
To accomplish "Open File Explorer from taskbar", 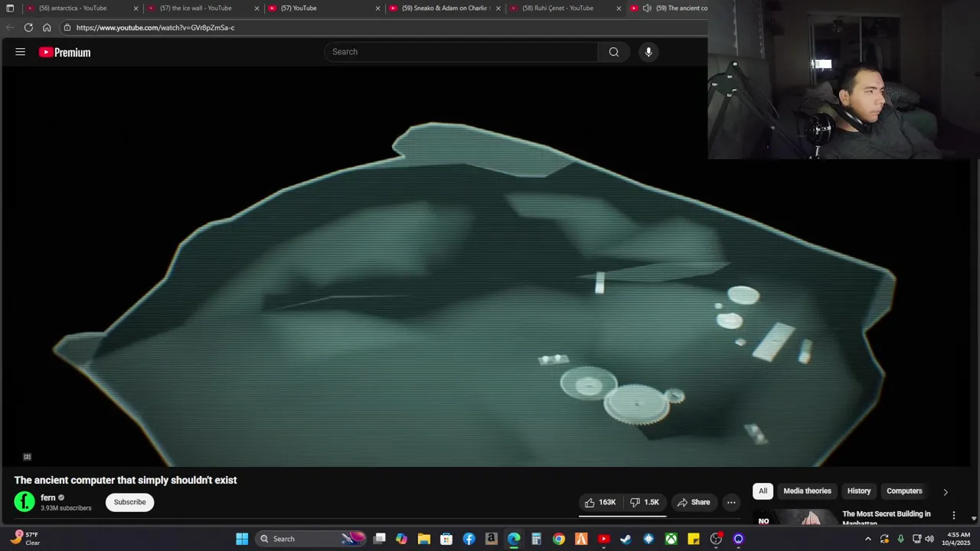I will click(423, 539).
